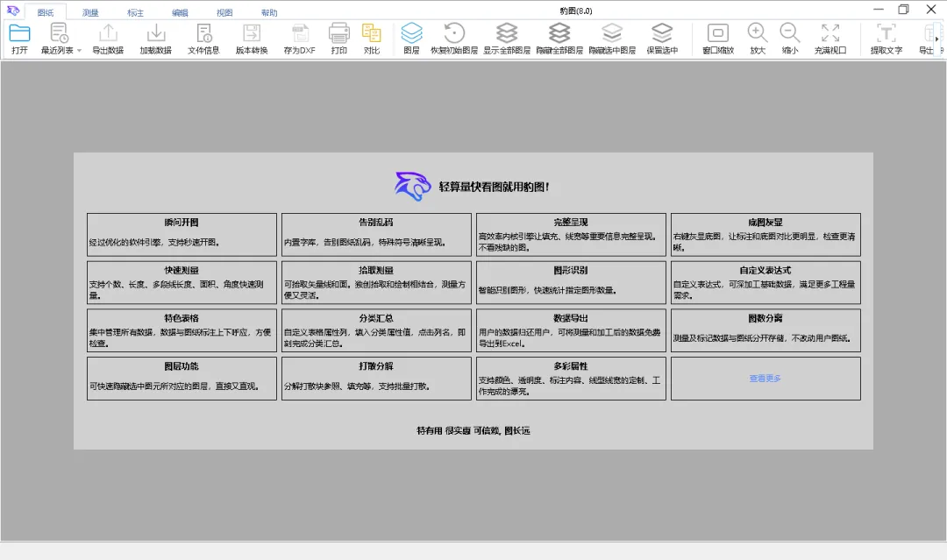Open the 图层 layers panel icon

coord(411,33)
